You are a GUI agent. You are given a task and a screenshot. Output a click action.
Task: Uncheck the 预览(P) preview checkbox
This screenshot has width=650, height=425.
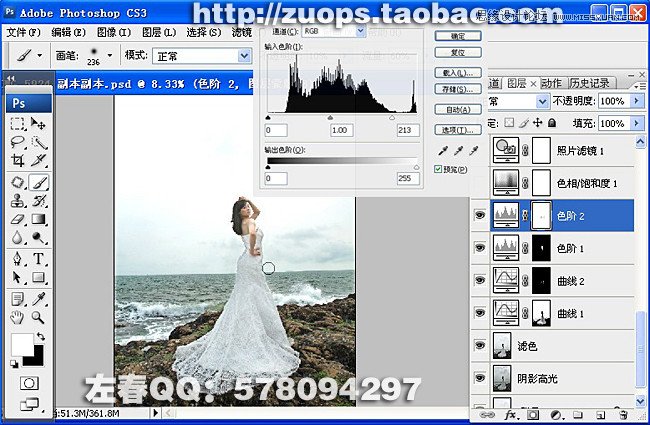438,169
